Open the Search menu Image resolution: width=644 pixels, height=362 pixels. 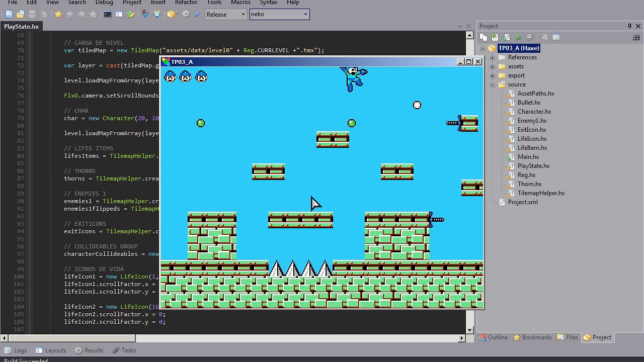77,3
